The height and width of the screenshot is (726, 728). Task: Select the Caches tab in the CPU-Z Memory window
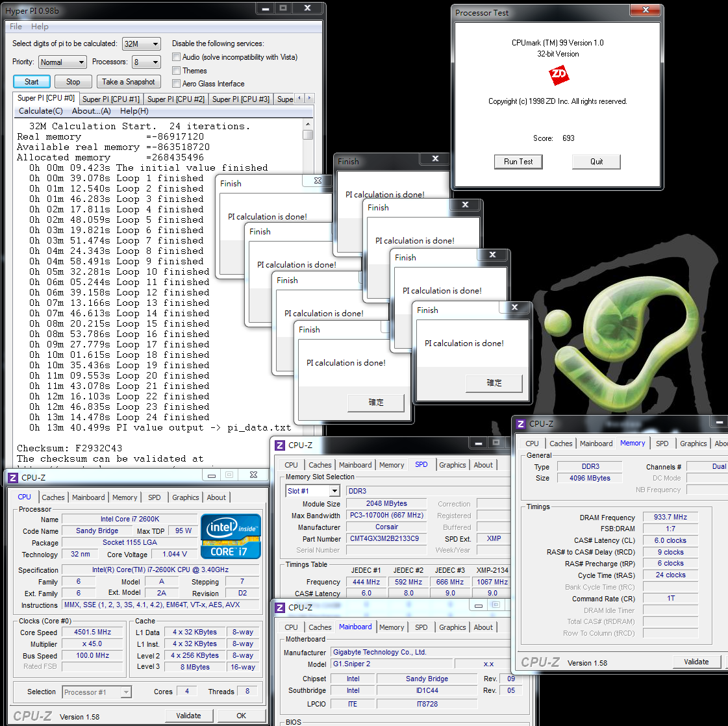pyautogui.click(x=561, y=444)
